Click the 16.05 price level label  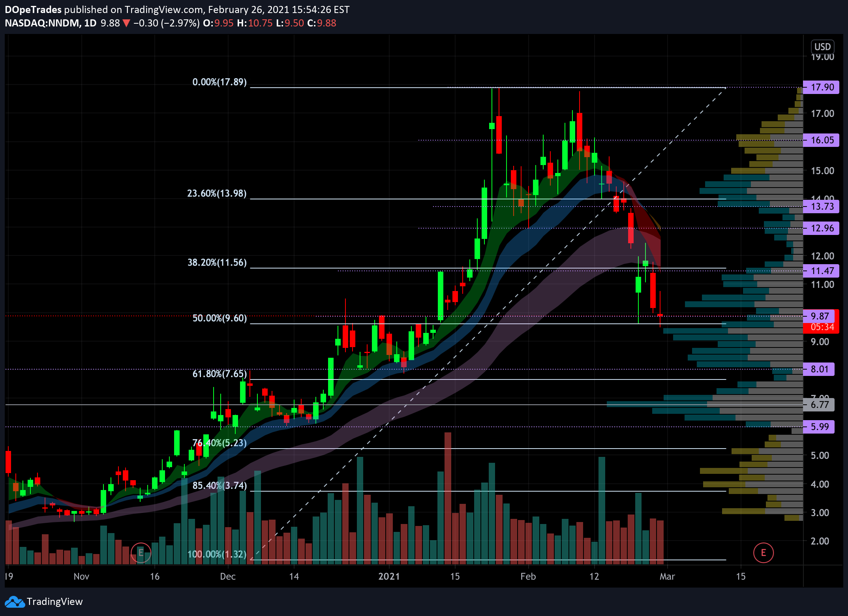pos(821,140)
